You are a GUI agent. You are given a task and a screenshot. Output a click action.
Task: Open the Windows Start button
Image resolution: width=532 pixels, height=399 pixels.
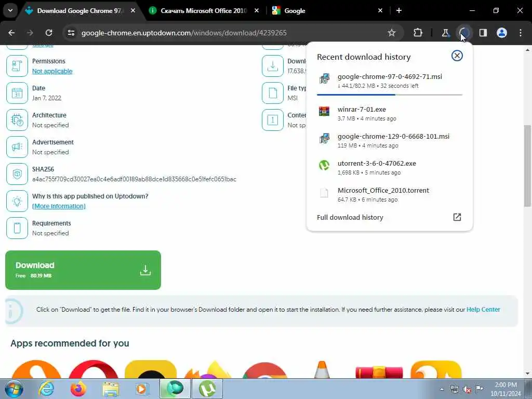point(13,389)
